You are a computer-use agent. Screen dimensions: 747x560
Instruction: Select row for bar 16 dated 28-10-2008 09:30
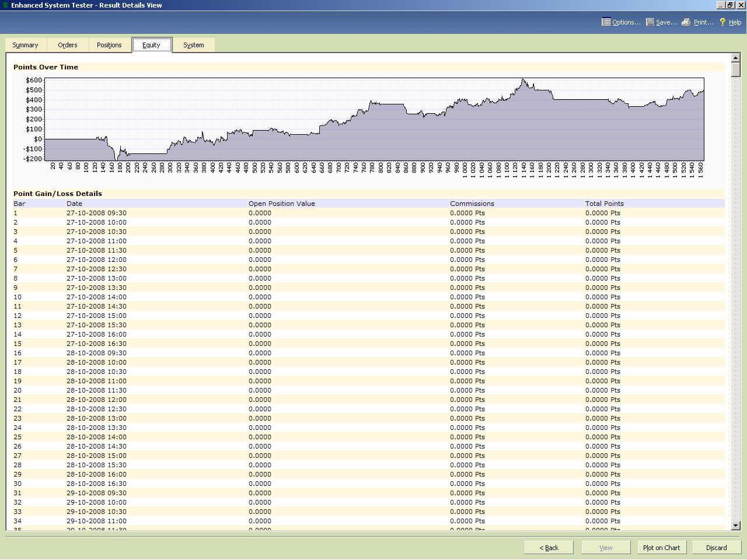click(x=96, y=353)
